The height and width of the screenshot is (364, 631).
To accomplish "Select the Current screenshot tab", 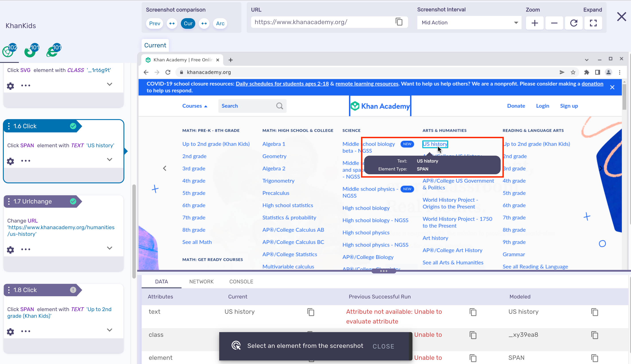I will [155, 46].
